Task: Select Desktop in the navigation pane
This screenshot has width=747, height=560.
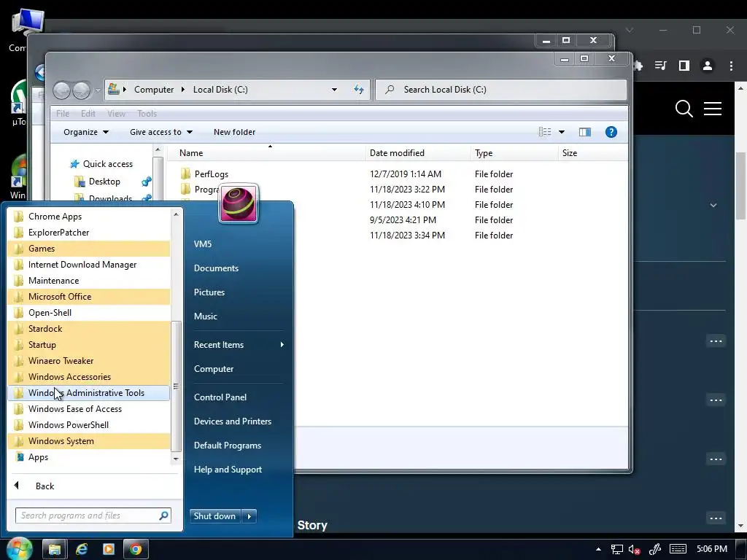Action: tap(98, 182)
